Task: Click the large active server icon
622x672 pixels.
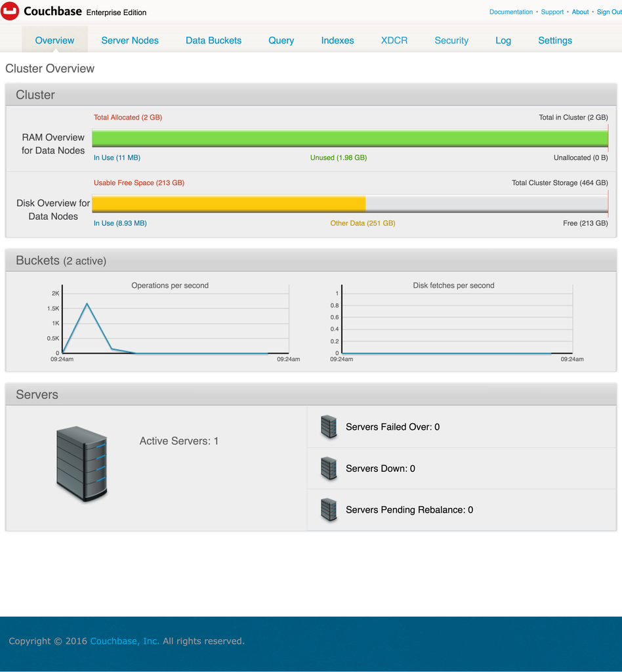Action: 82,464
